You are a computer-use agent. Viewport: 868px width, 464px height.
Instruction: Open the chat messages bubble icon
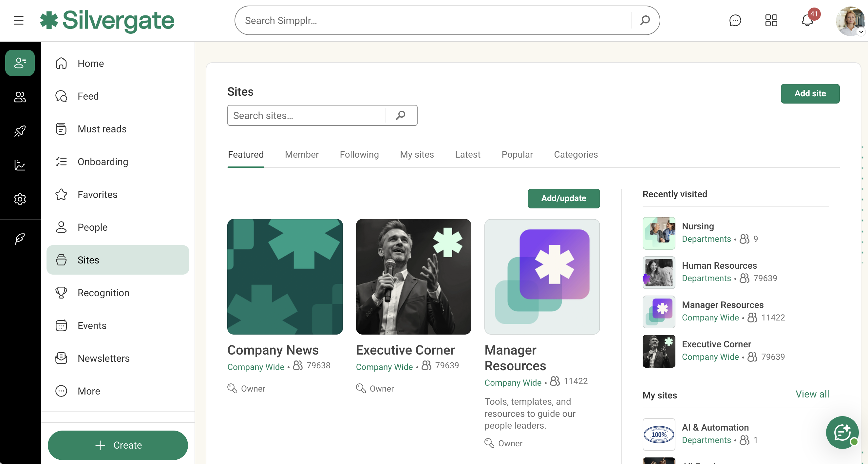click(735, 20)
